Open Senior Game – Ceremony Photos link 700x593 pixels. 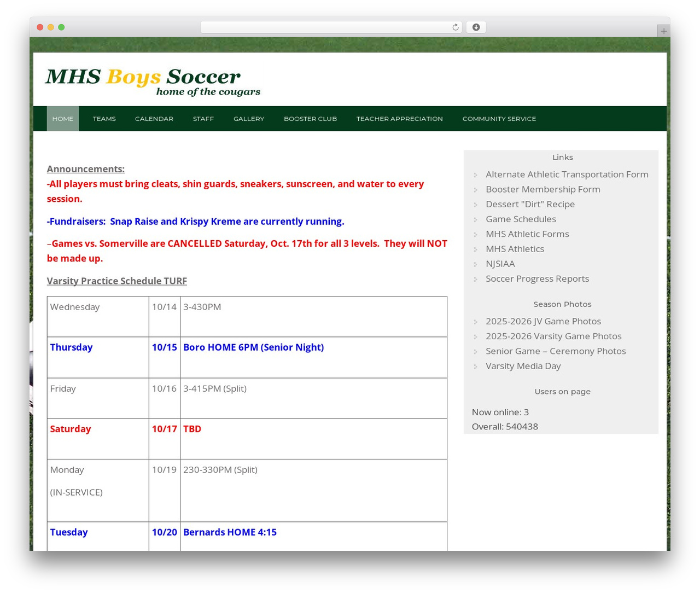556,351
